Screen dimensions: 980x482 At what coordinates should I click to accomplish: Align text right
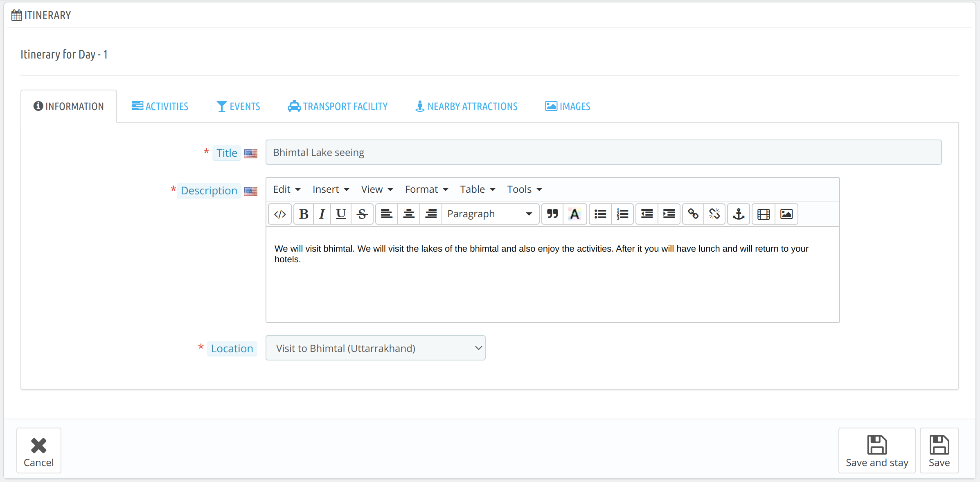coord(431,214)
